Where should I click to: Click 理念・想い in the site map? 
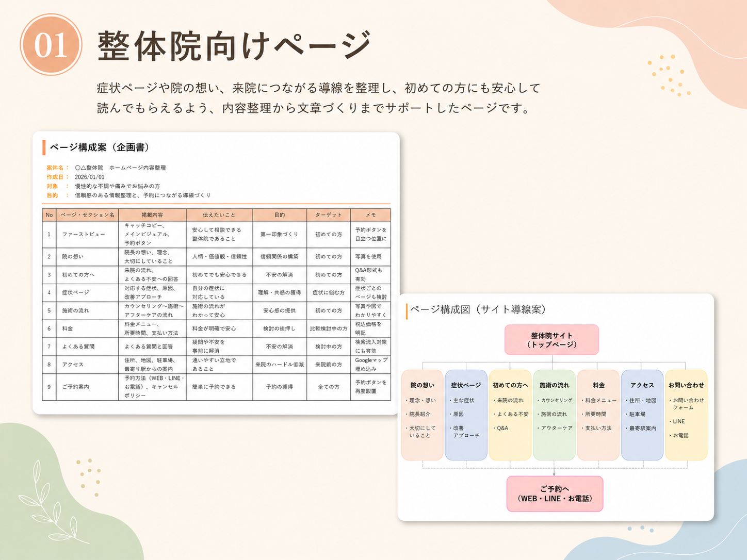point(421,400)
